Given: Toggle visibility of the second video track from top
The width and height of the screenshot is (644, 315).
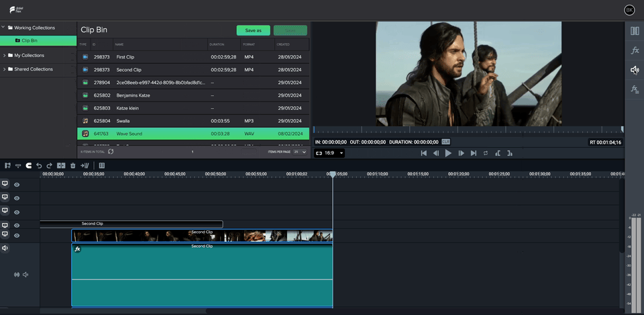Looking at the screenshot, I should (x=17, y=198).
